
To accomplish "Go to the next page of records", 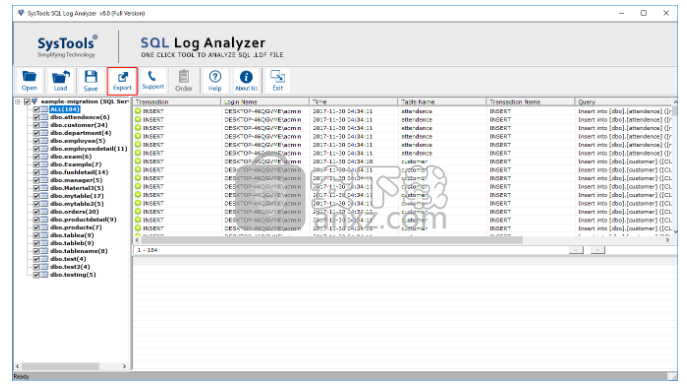I will 597,250.
